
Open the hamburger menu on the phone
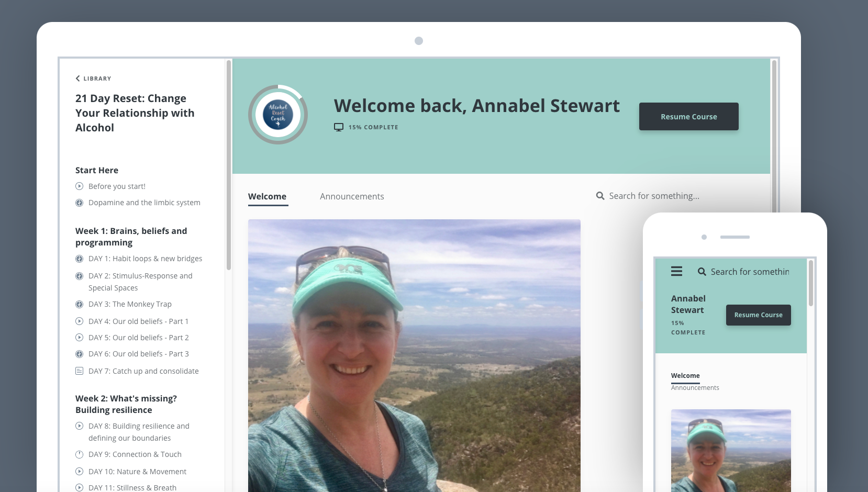677,271
